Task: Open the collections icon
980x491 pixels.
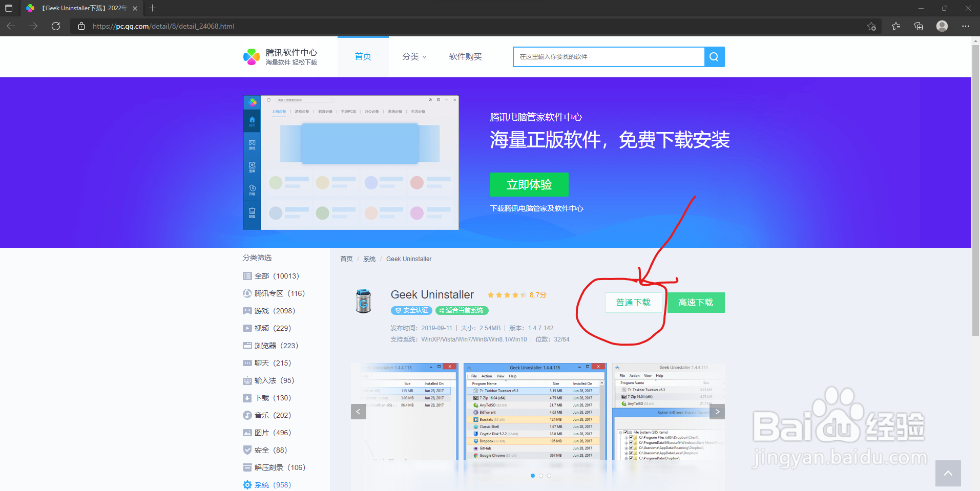Action: pyautogui.click(x=919, y=26)
